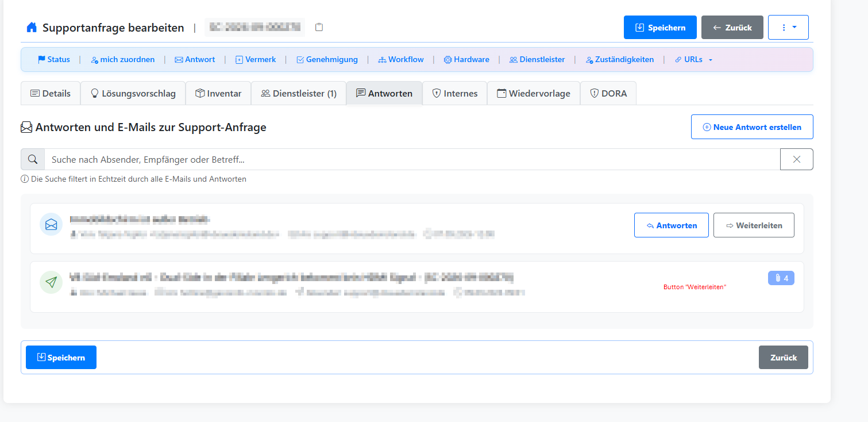
Task: Expand the URLs dropdown
Action: (693, 59)
